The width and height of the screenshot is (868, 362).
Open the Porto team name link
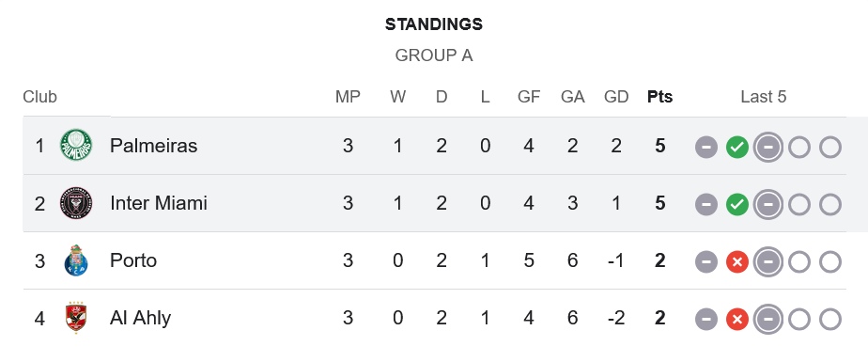132,260
